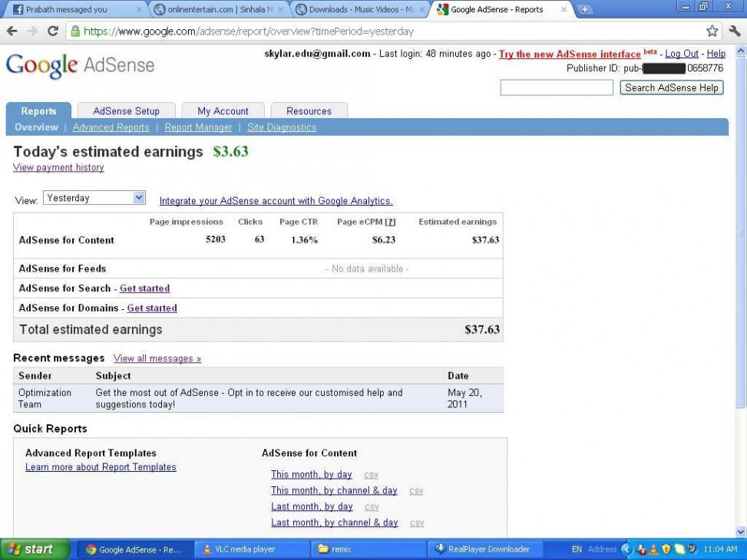Close the onlinentertain.com tab

pos(280,9)
